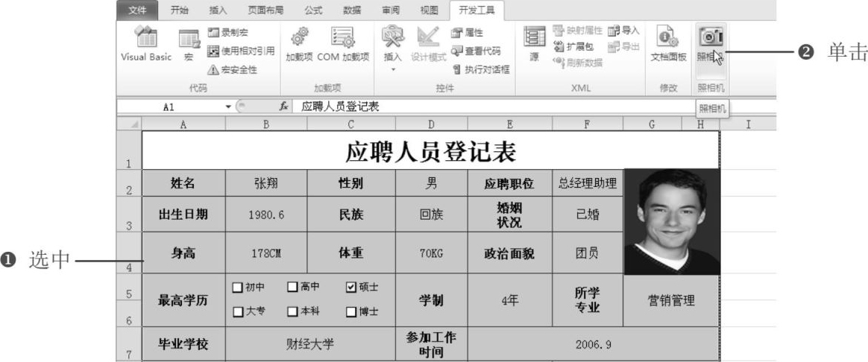Click the cell containing 178CM
The image size is (868, 362).
point(266,253)
